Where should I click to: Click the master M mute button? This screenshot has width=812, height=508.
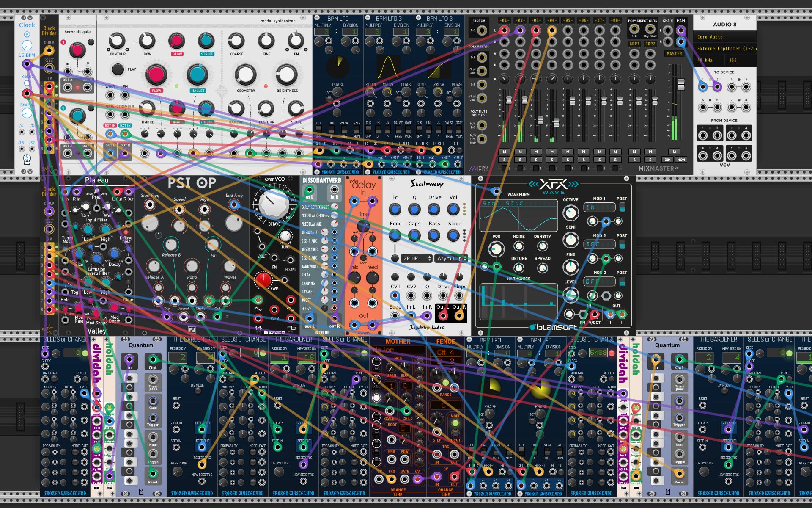point(674,152)
